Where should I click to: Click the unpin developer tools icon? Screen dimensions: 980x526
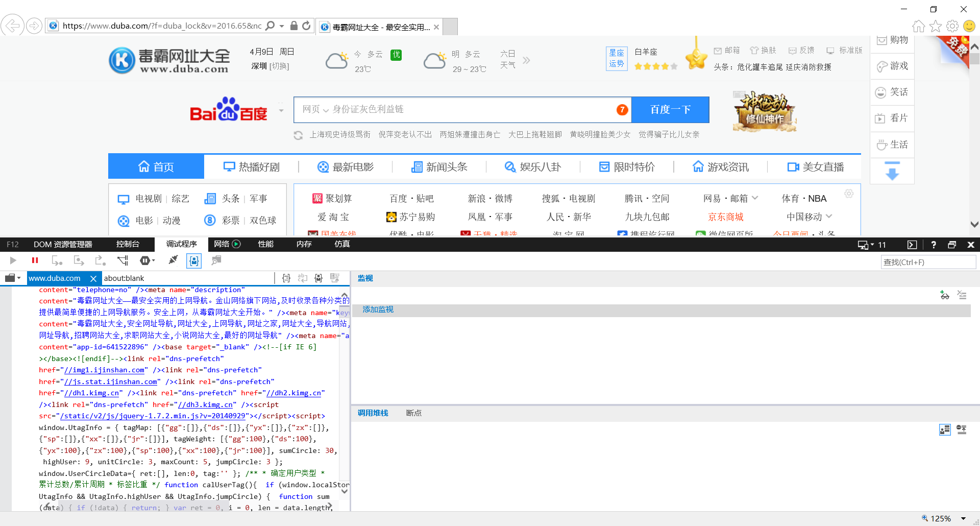click(952, 245)
